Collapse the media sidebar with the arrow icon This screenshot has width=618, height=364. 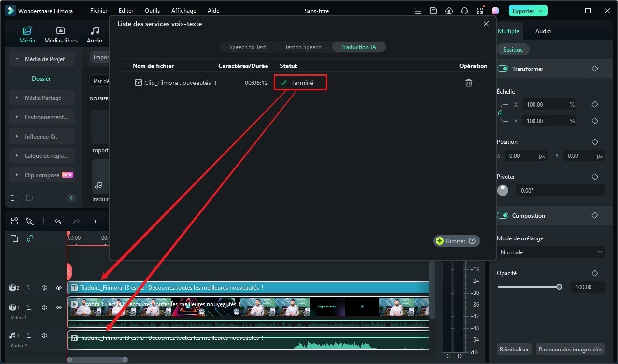(x=71, y=198)
